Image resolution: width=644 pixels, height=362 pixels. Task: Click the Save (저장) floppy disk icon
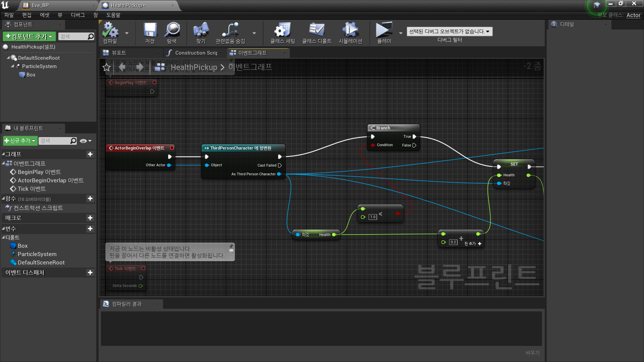point(150,30)
